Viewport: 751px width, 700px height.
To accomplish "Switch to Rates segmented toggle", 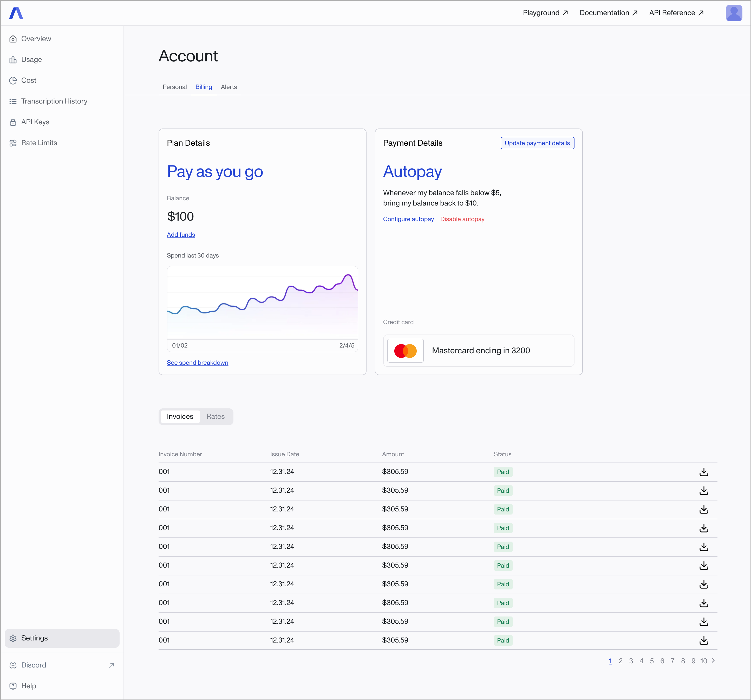I will 215,416.
